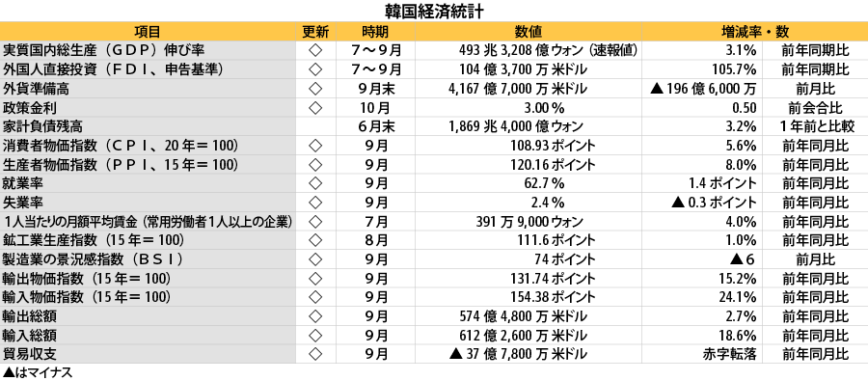Click the diamond marker for 製造業の景況感指数
The image size is (868, 381).
click(x=315, y=259)
